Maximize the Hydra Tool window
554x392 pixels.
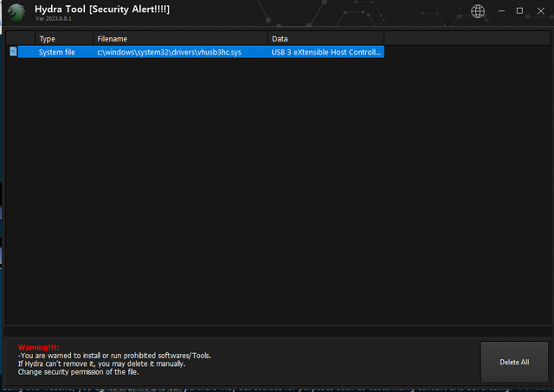point(519,11)
